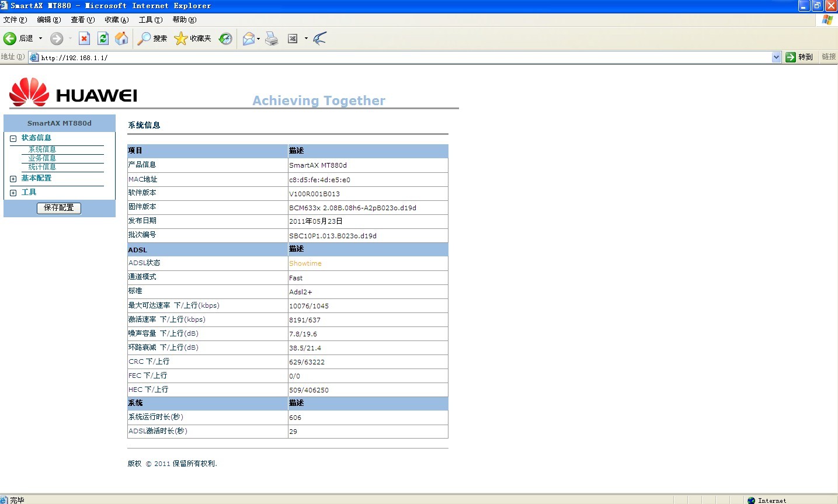Click the 基本配置 sidebar heading
Image resolution: width=838 pixels, height=504 pixels.
coord(36,178)
